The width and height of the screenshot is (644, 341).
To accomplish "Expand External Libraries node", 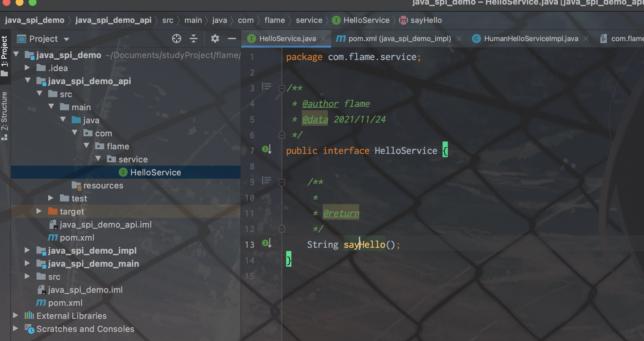I will [x=15, y=316].
